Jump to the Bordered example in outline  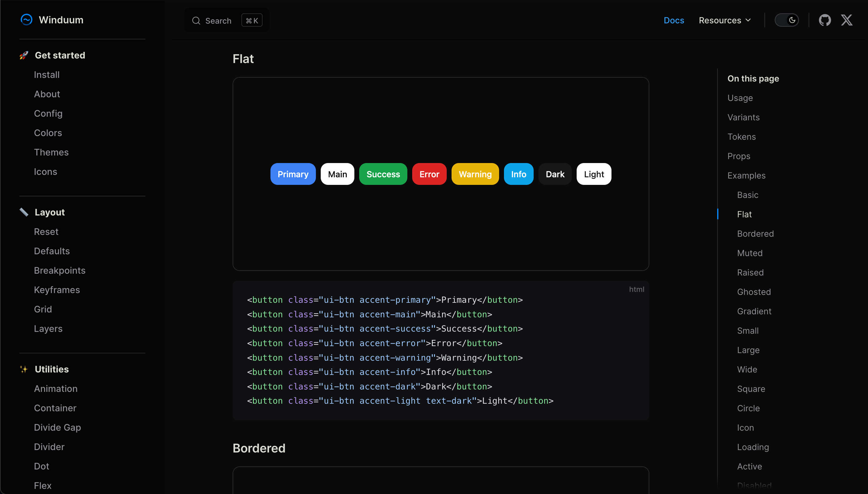(x=755, y=234)
